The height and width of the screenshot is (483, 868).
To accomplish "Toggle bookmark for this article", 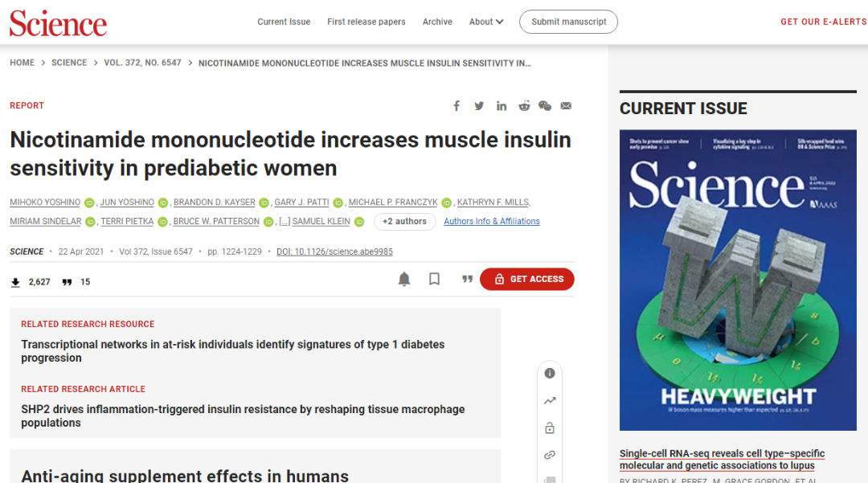I will 434,279.
